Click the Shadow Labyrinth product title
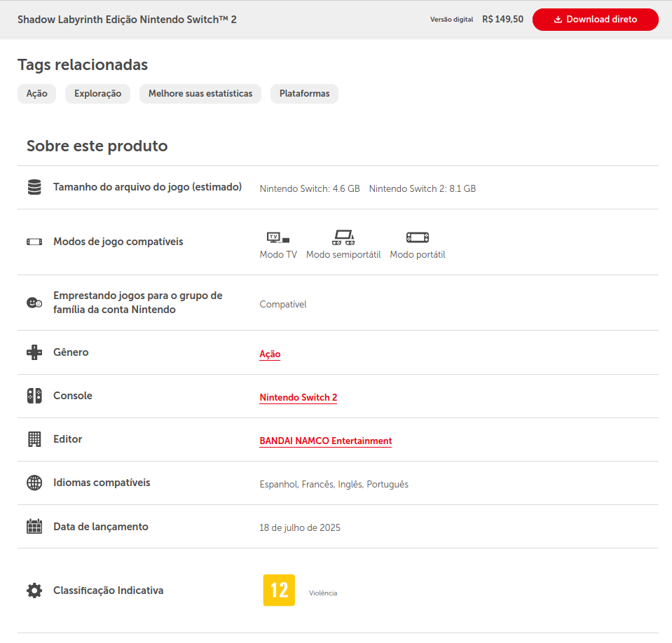 pyautogui.click(x=127, y=20)
